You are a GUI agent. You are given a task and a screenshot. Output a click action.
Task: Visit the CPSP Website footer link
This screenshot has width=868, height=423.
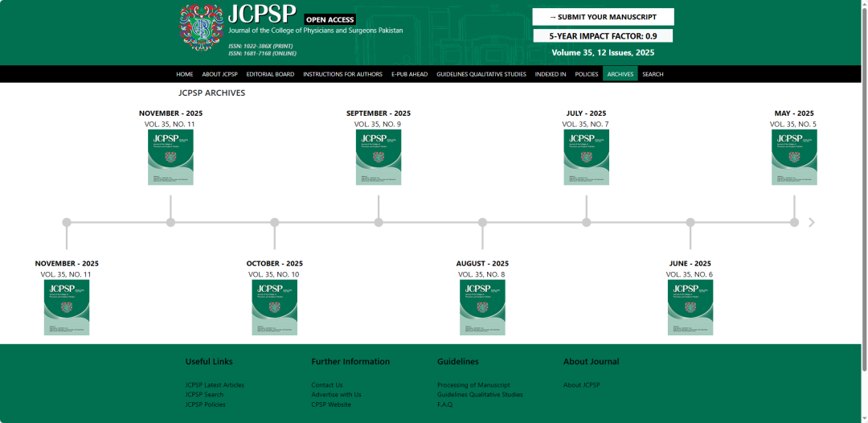(x=331, y=405)
